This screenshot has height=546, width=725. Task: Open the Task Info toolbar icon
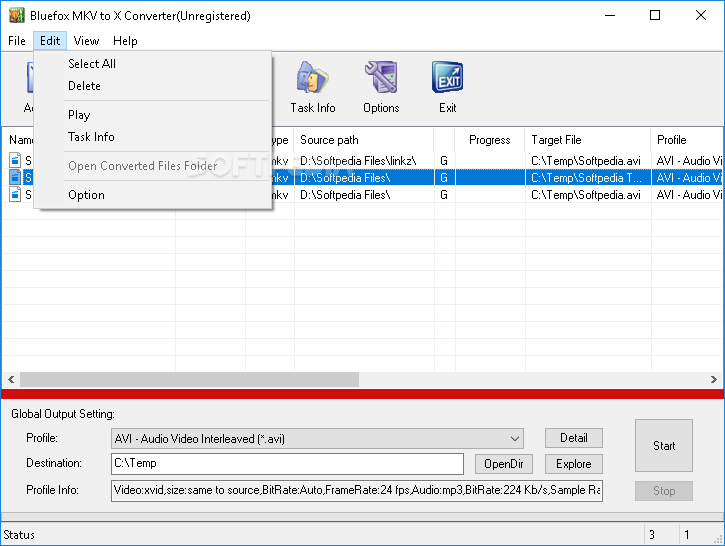[x=313, y=87]
